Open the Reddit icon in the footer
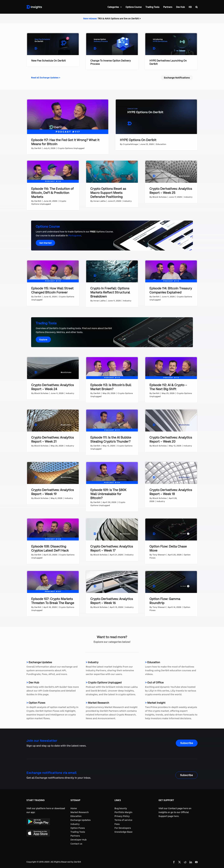Viewport: 224px width, 868px height. 185,862
